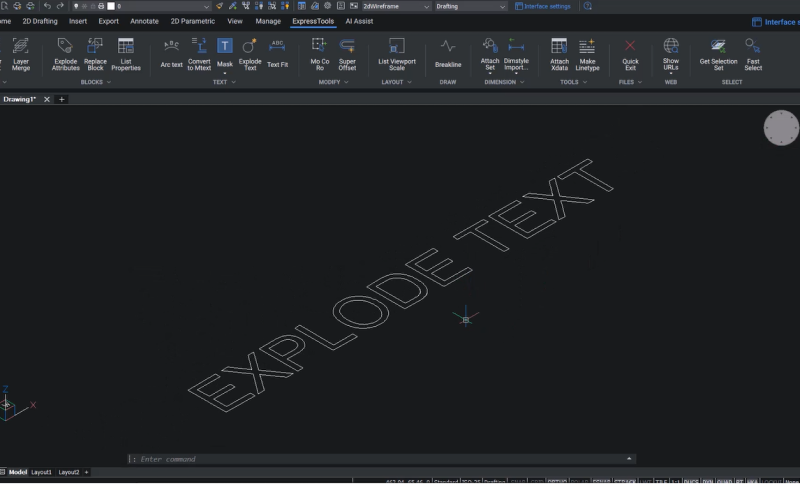The image size is (800, 484).
Task: Redo the last undone action
Action: tap(60, 6)
